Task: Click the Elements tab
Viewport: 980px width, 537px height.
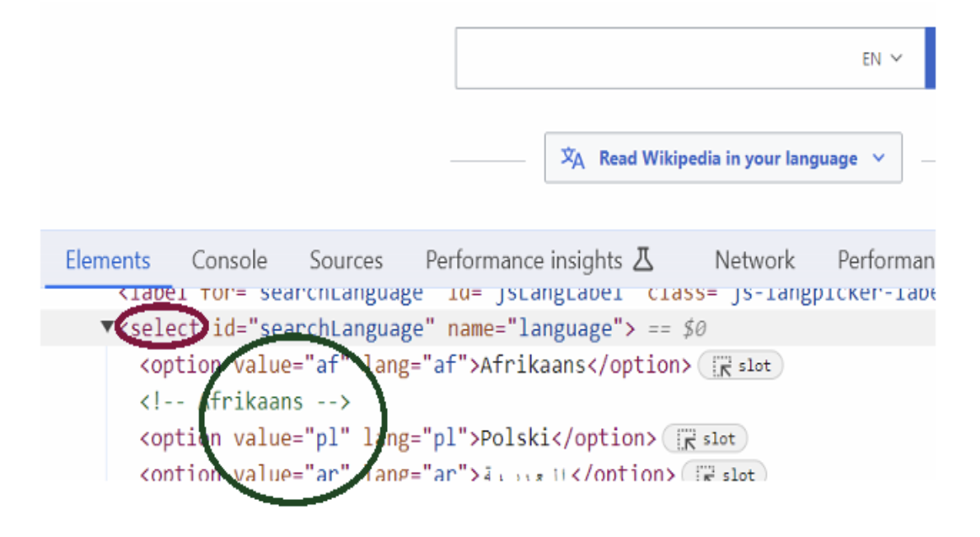Action: [107, 259]
